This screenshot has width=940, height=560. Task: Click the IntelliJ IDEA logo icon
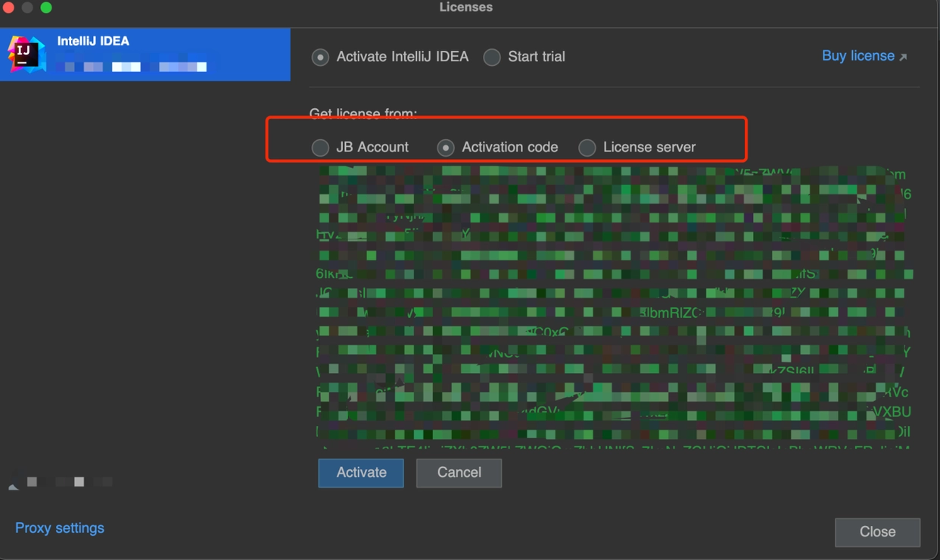coord(26,54)
